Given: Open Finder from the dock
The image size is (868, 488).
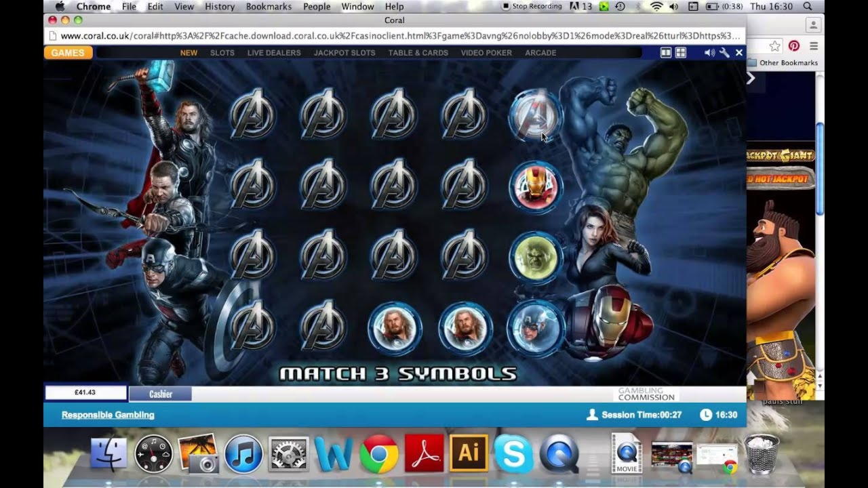Looking at the screenshot, I should tap(108, 453).
